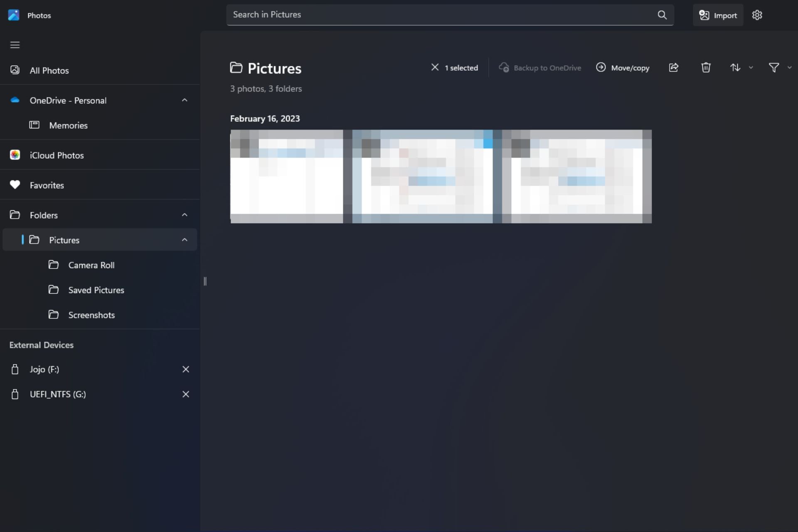Expand the Folders section in sidebar
The image size is (798, 532).
point(185,215)
